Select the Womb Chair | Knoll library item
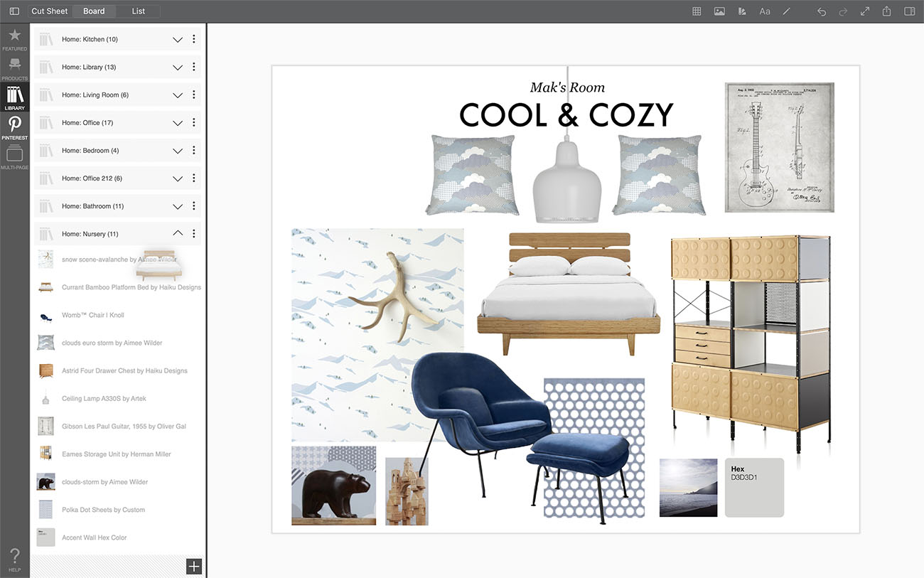 click(92, 316)
